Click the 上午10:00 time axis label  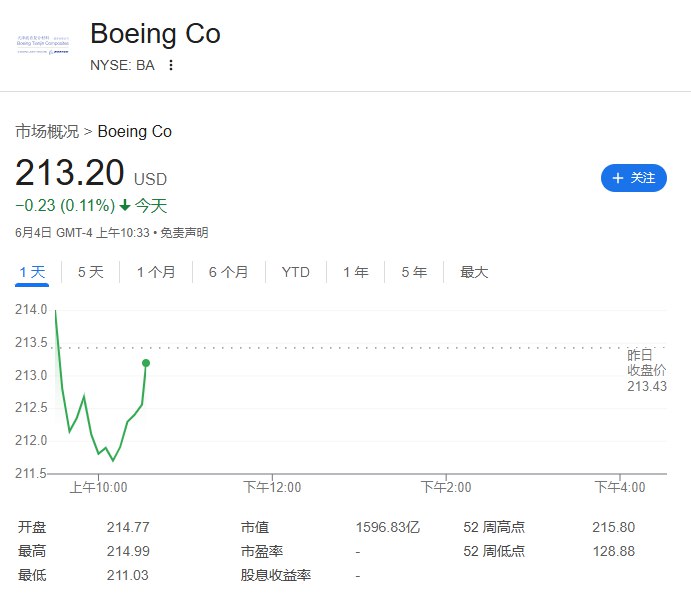click(98, 487)
